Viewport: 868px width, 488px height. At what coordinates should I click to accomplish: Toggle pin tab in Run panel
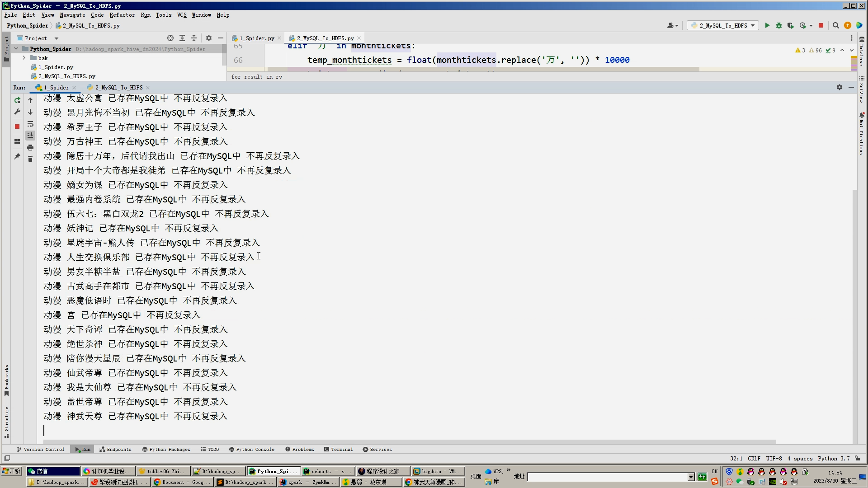click(17, 156)
